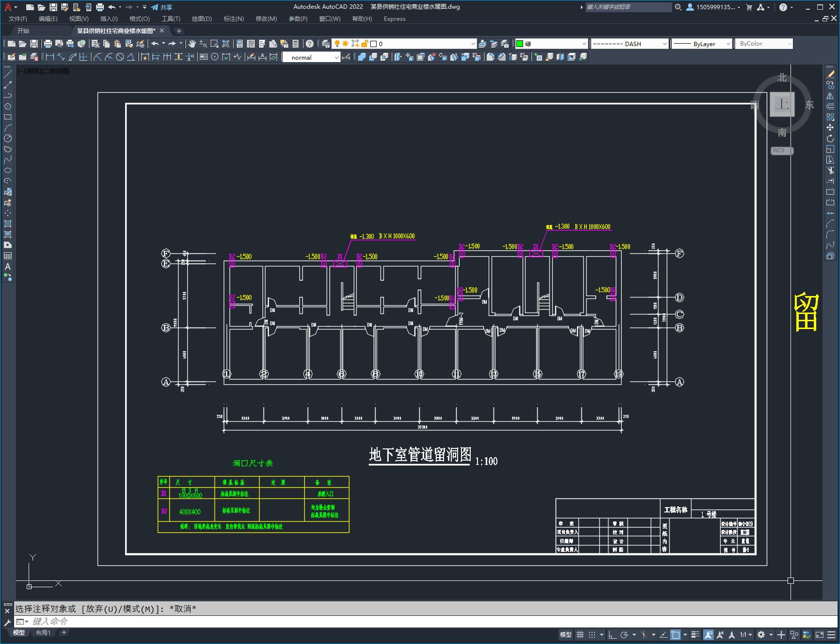Toggle Snap mode in the status bar
Screen dimensions: 840x644
pos(592,634)
